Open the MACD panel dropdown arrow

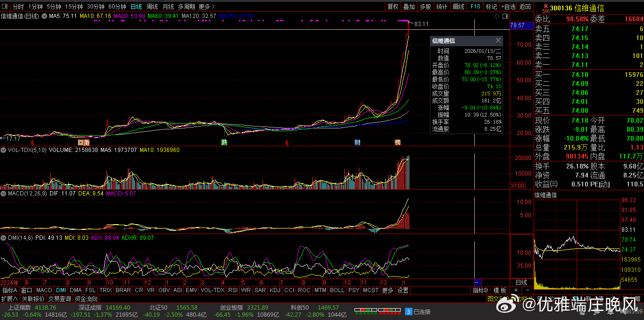(x=4, y=194)
